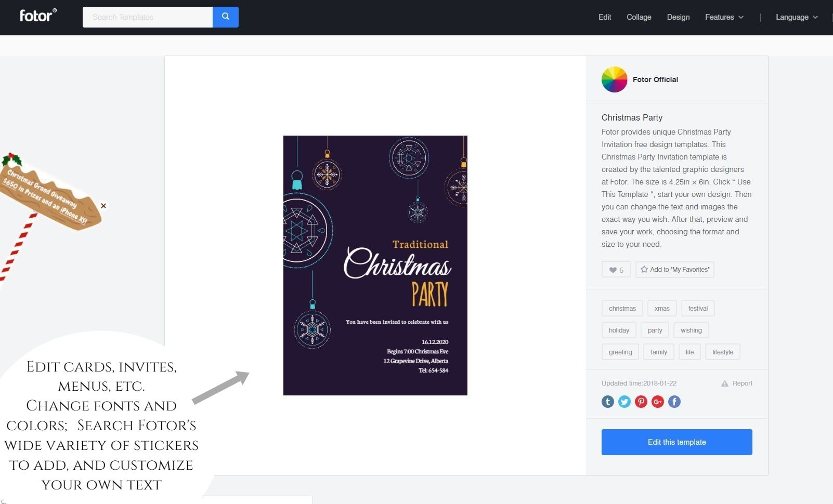Image resolution: width=833 pixels, height=504 pixels.
Task: Add to "My Favorites" star button
Action: pyautogui.click(x=675, y=270)
